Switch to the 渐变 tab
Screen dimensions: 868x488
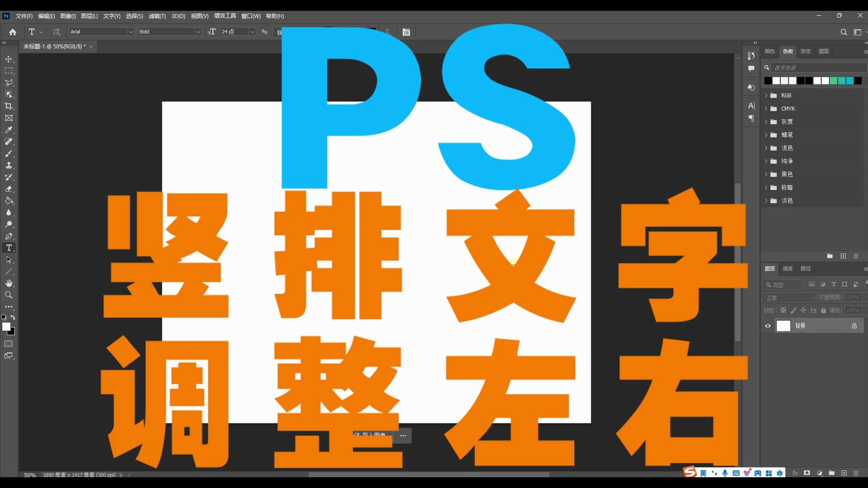pyautogui.click(x=806, y=52)
